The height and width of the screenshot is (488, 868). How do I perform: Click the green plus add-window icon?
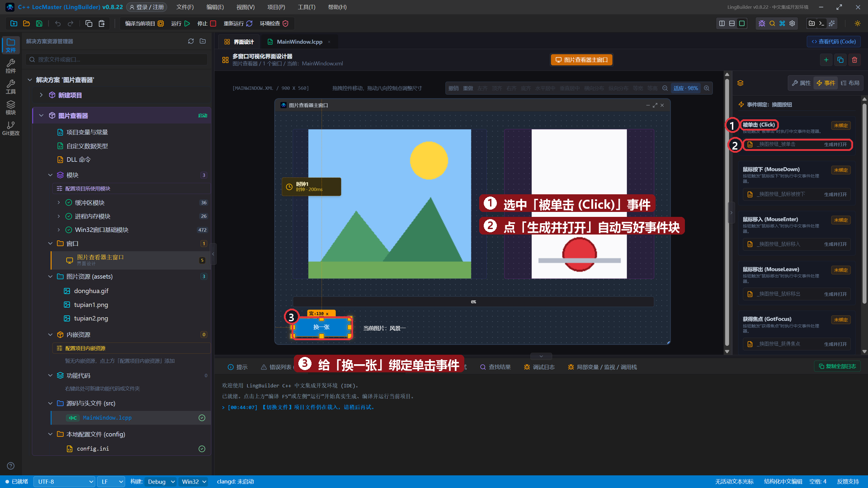coord(826,60)
